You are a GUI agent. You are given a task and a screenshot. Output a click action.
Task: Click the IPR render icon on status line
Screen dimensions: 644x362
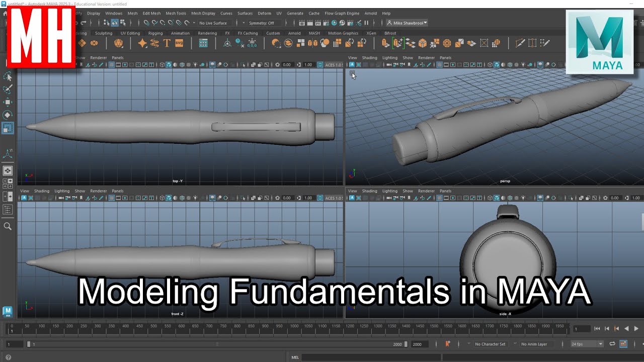[x=318, y=23]
